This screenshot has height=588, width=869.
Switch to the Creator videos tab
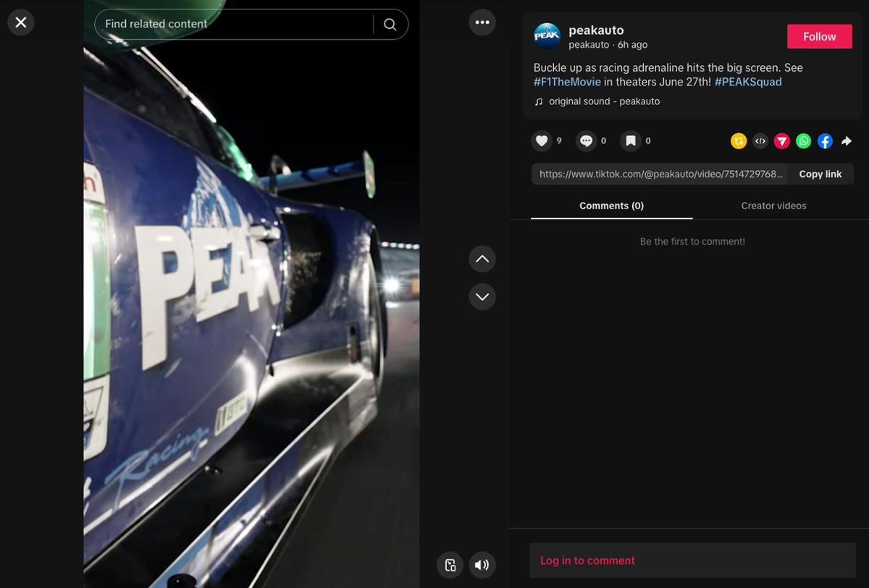773,206
